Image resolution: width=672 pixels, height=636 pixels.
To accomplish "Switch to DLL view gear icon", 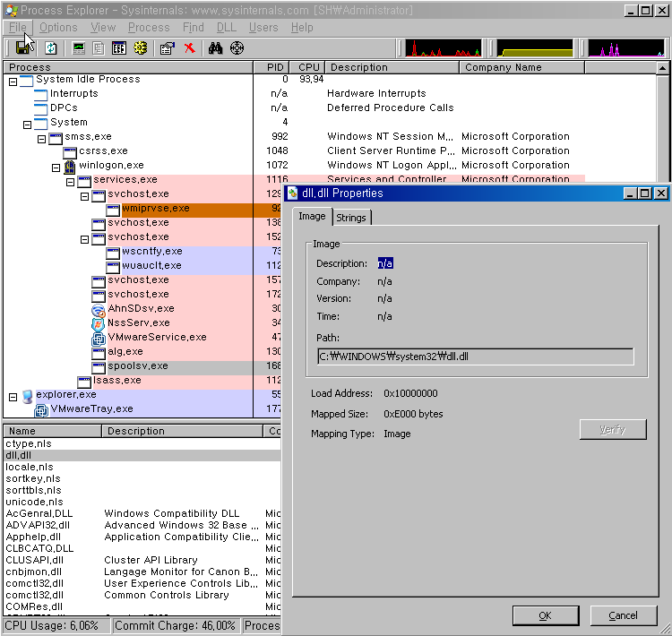I will pos(141,48).
